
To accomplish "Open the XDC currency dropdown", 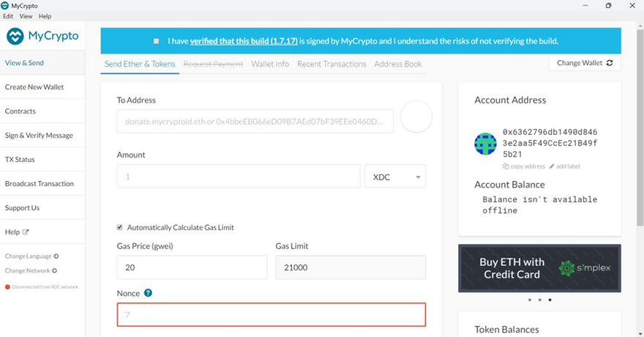I will 395,177.
